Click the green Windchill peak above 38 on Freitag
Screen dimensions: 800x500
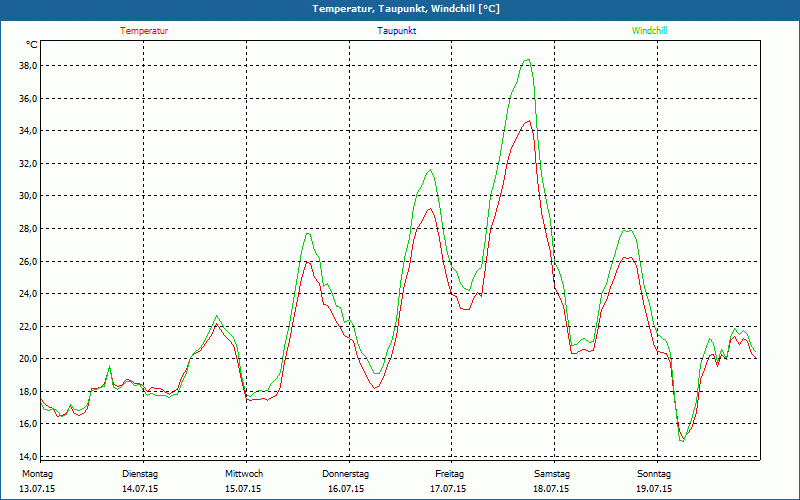528,60
